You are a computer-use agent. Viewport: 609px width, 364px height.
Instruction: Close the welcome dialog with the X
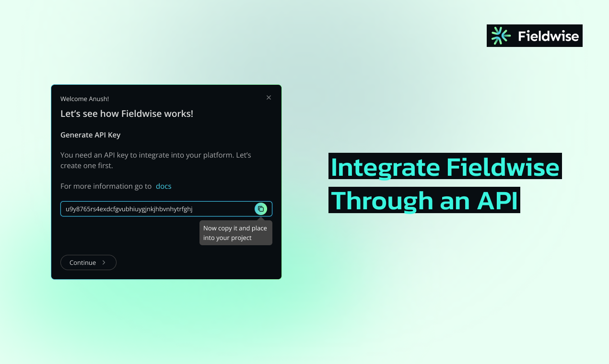(269, 98)
